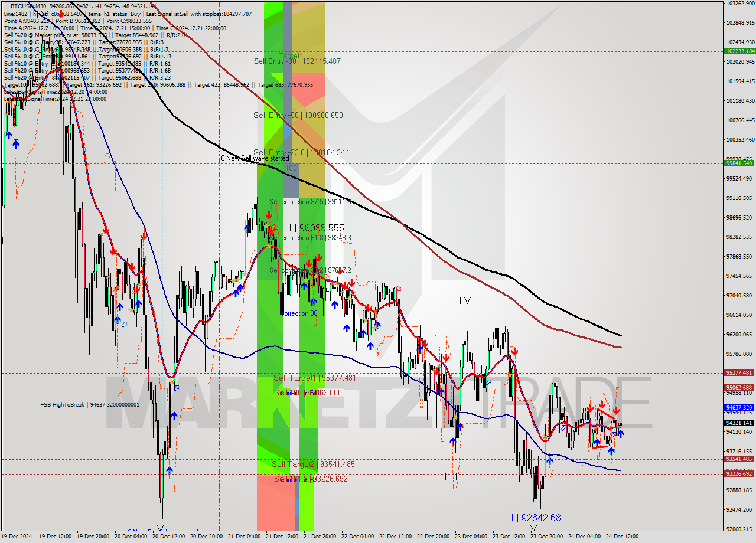Click the 'Sell Entry -50 | 100968.653' label

pyautogui.click(x=298, y=115)
